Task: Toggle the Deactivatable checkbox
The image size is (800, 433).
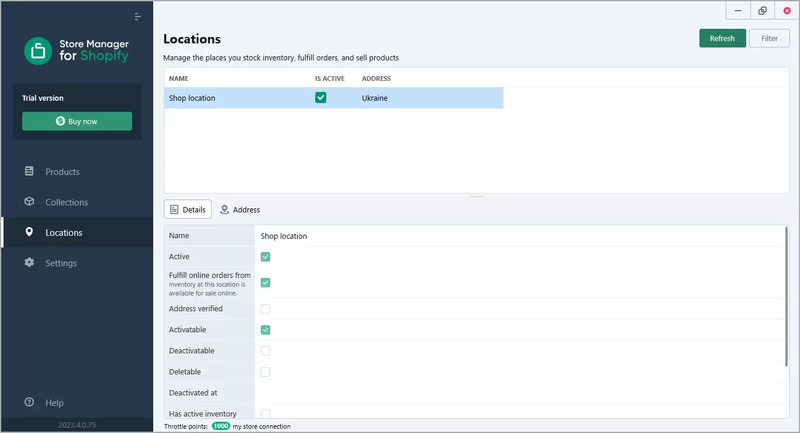Action: pos(265,351)
